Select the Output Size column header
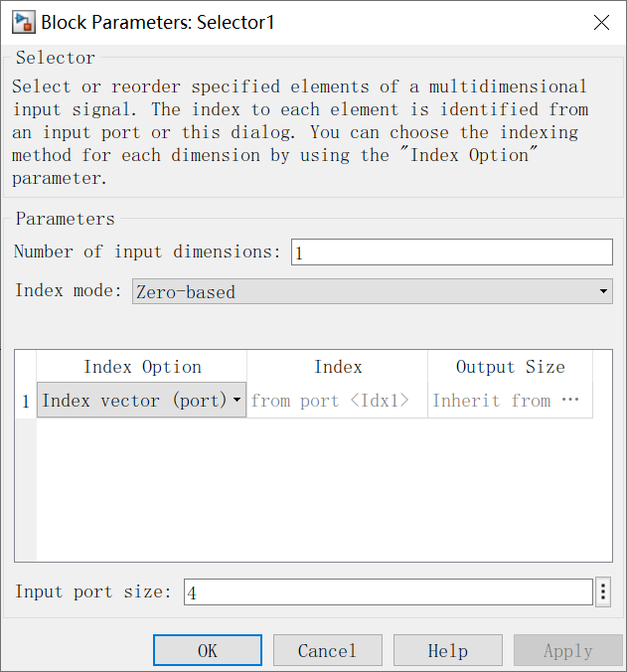This screenshot has height=672, width=627. point(510,367)
